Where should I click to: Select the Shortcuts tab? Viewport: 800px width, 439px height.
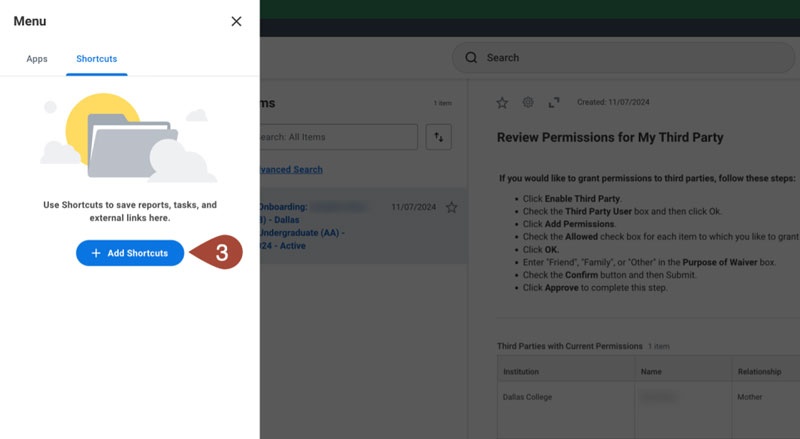point(97,59)
